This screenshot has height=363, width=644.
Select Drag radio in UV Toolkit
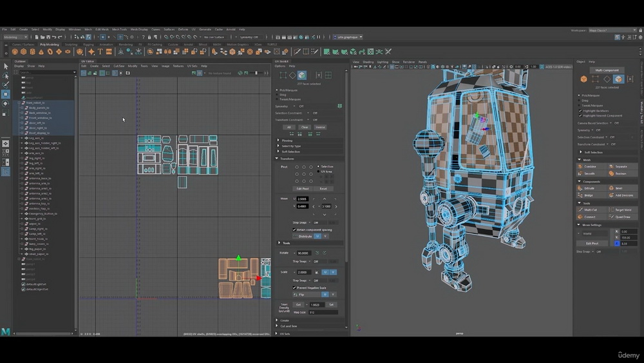(x=277, y=95)
